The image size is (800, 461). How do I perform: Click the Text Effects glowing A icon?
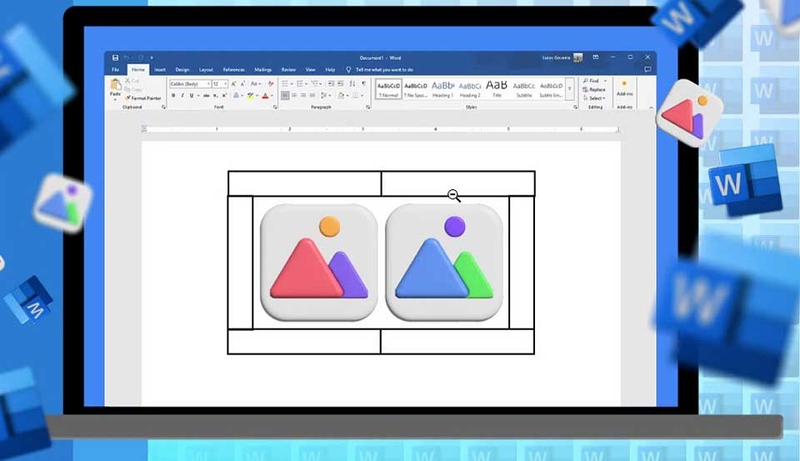point(236,95)
